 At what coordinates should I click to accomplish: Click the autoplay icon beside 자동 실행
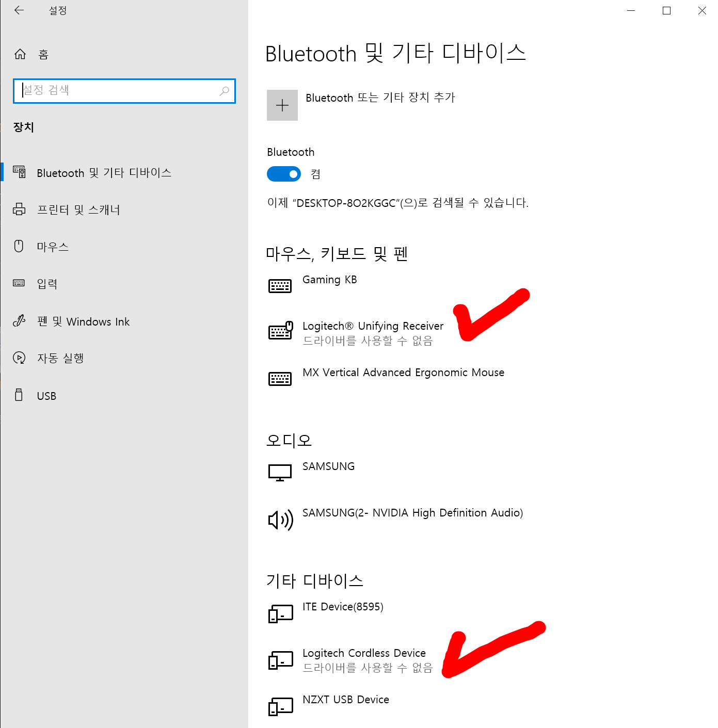pos(19,358)
